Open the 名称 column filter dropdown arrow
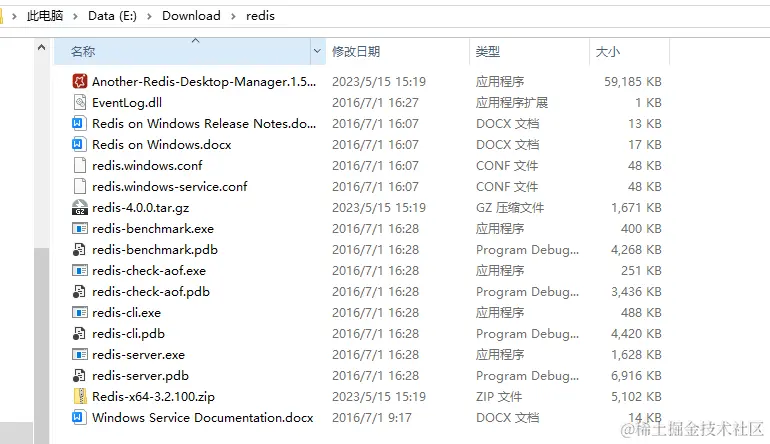 317,51
